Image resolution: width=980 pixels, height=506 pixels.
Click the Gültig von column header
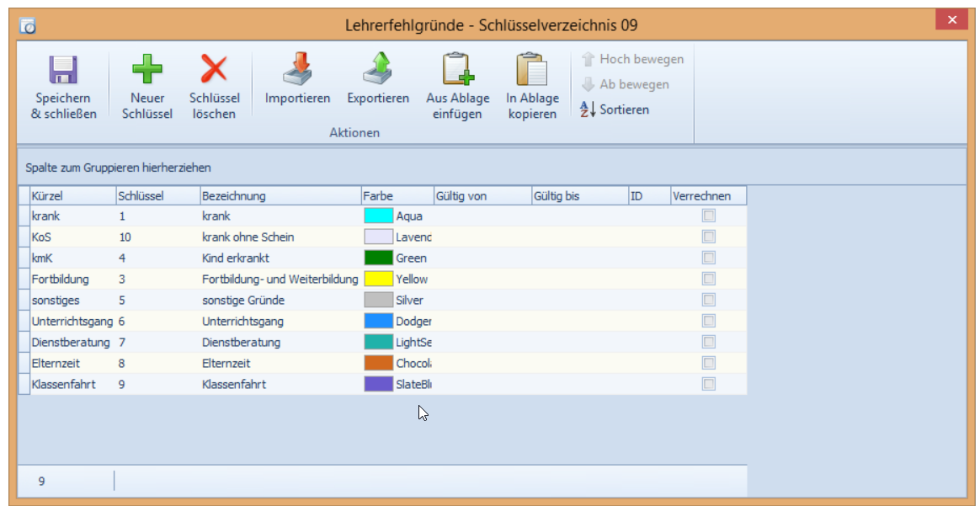(482, 195)
